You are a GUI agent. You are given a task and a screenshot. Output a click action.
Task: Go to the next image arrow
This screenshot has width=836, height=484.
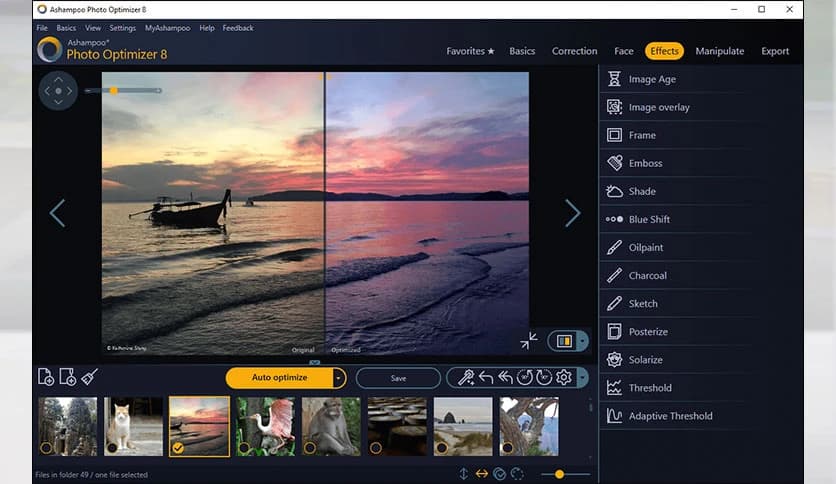click(573, 213)
